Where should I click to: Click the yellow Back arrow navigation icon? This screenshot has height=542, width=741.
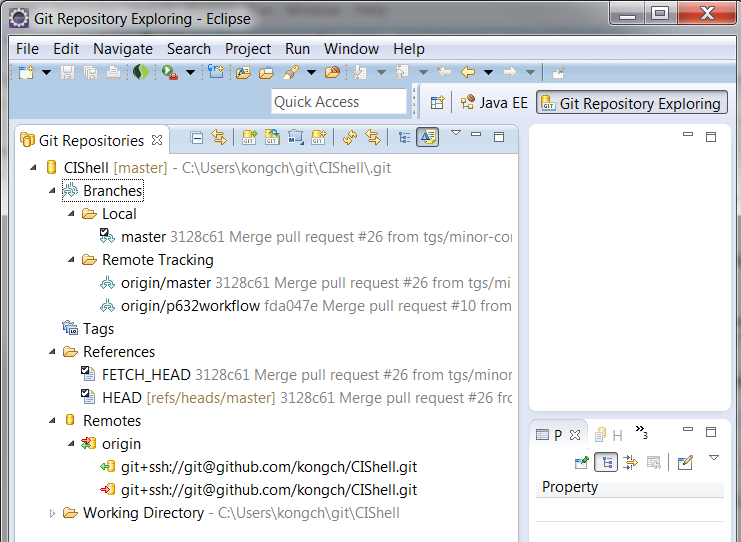click(467, 72)
